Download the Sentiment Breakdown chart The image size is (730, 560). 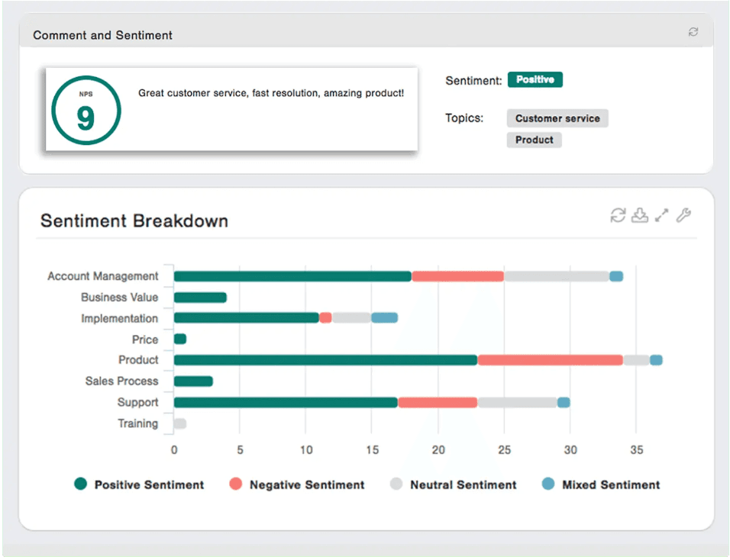[x=640, y=215]
